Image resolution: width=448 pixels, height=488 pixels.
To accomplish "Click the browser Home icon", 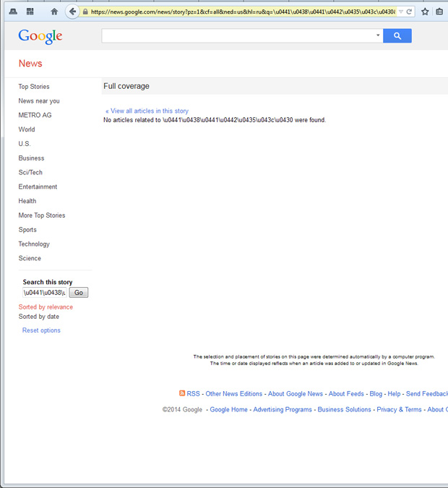I will coord(54,12).
